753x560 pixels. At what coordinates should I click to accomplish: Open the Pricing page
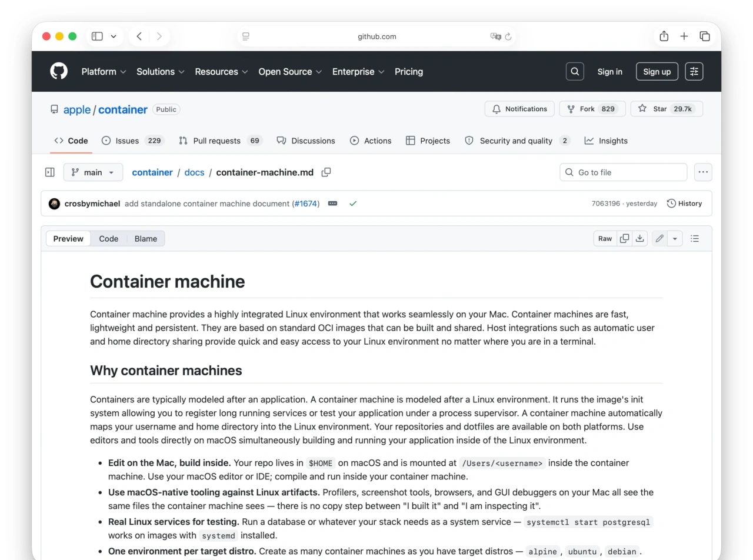click(409, 72)
